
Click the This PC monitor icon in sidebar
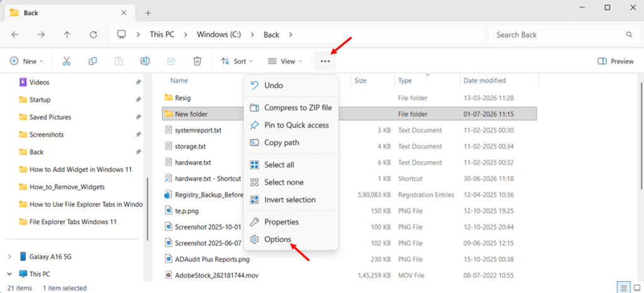[23, 274]
